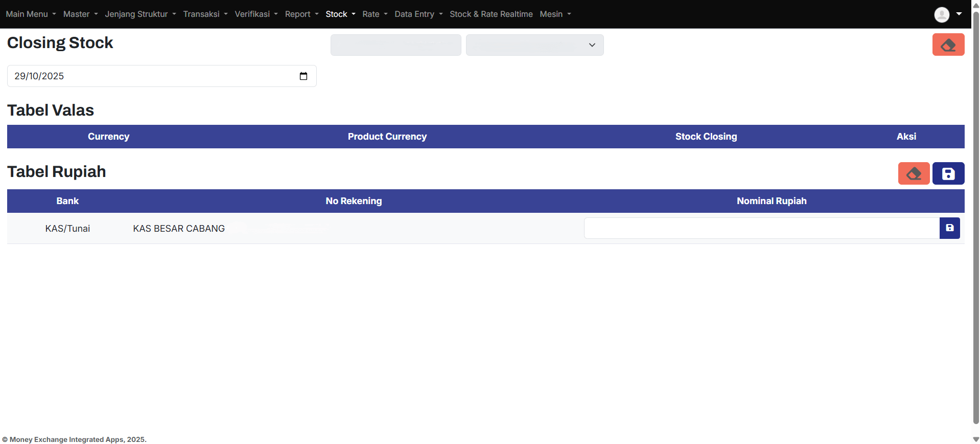Open the Stock menu
This screenshot has width=980, height=444.
(x=340, y=14)
